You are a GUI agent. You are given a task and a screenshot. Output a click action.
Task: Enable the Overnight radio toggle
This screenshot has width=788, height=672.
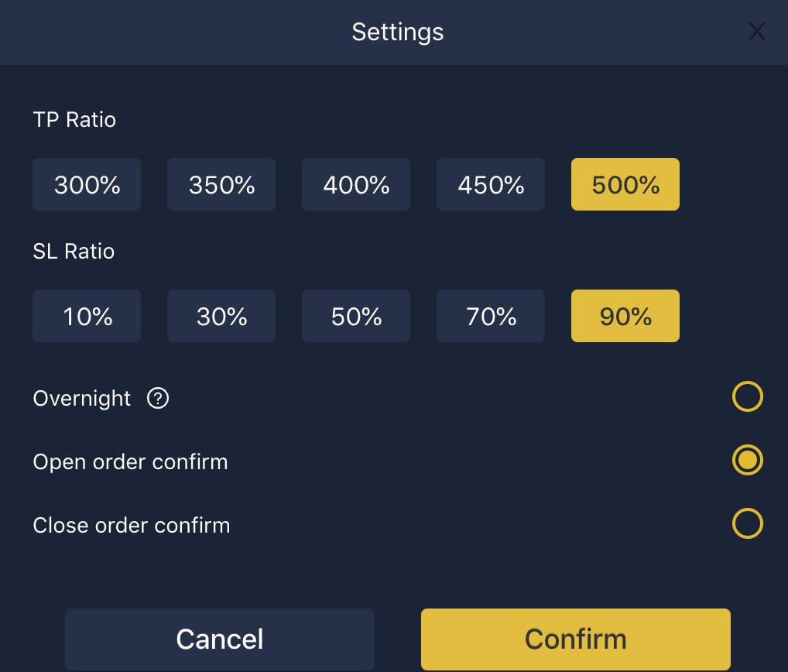pos(747,396)
